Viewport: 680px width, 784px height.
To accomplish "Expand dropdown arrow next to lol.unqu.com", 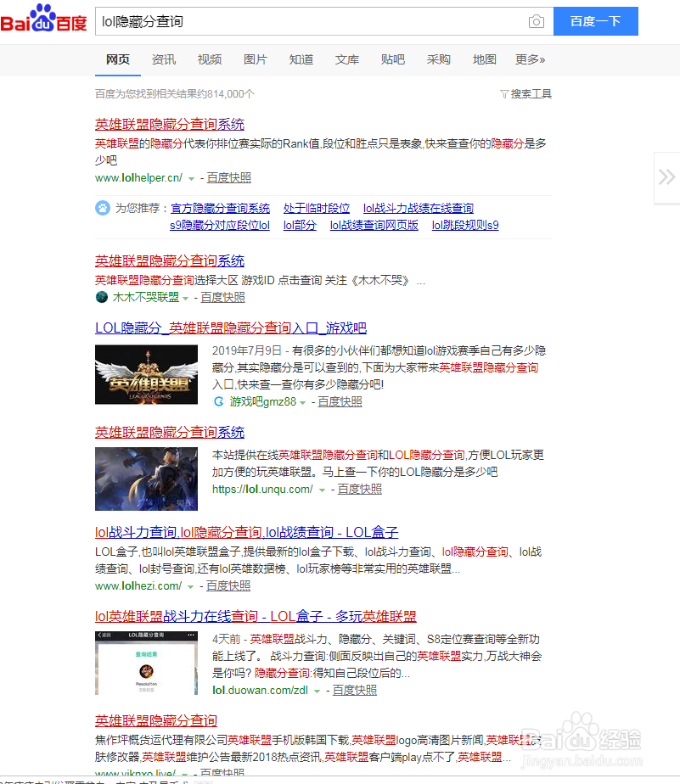I will tap(323, 490).
